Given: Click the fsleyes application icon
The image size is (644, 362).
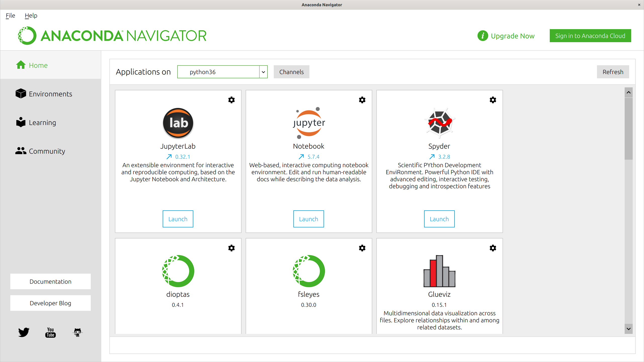Looking at the screenshot, I should (308, 271).
